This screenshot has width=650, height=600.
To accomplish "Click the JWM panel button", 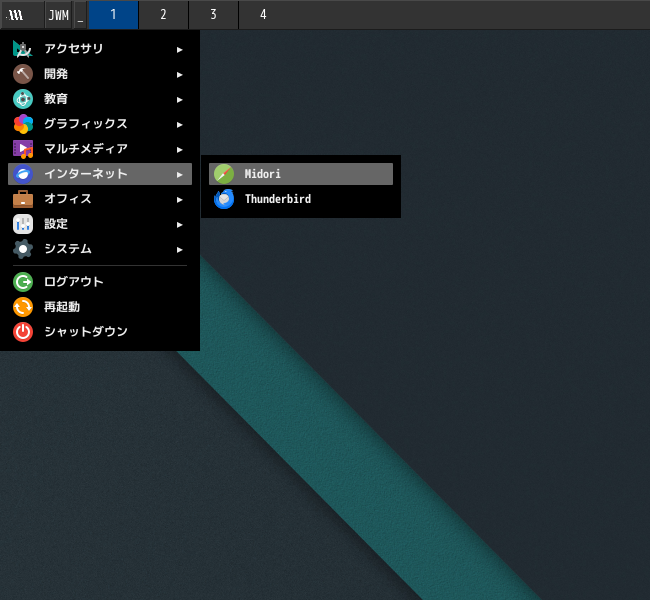I will coord(58,15).
